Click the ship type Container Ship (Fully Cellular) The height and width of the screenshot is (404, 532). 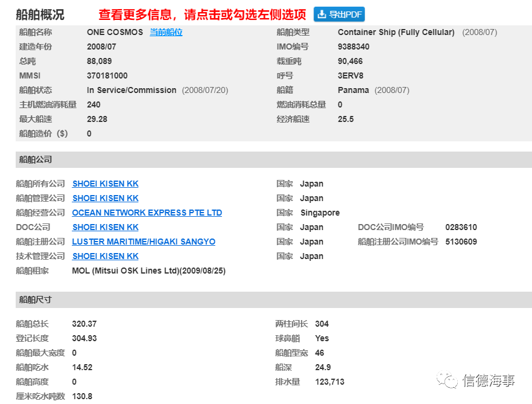click(396, 32)
